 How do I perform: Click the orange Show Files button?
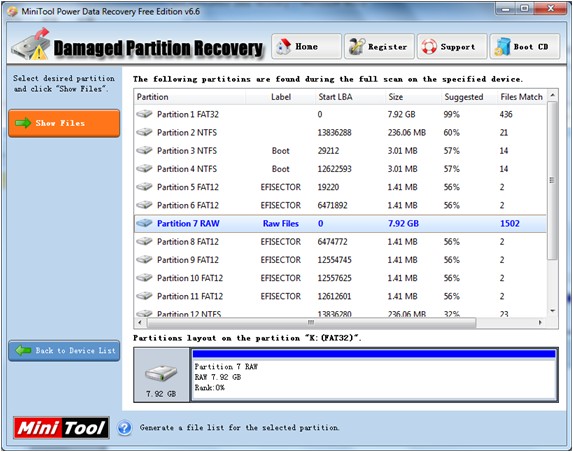[64, 123]
